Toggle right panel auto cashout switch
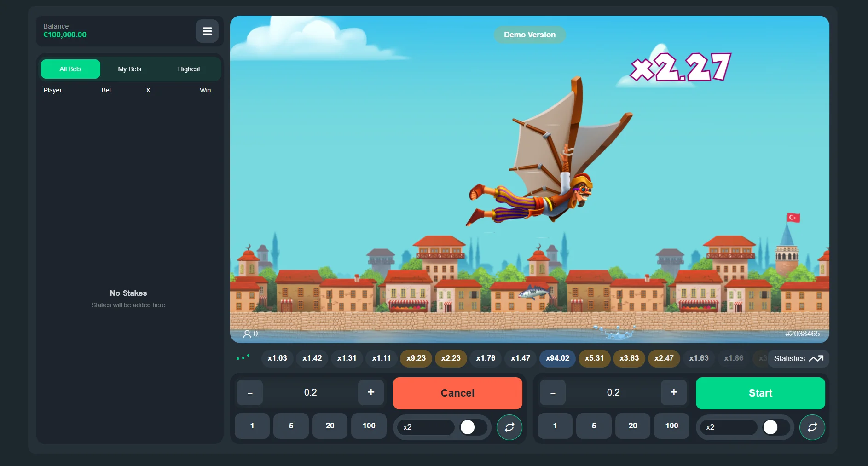The image size is (868, 466). [775, 427]
